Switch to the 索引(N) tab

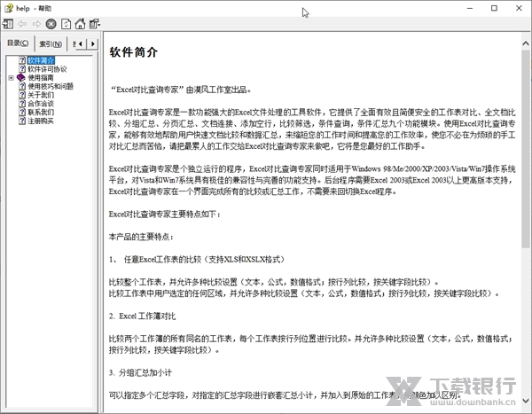(51, 44)
